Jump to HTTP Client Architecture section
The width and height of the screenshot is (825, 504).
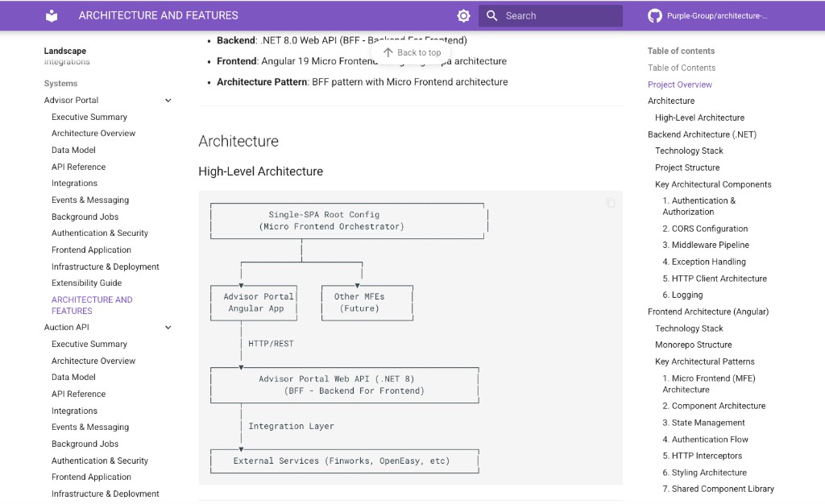(715, 279)
